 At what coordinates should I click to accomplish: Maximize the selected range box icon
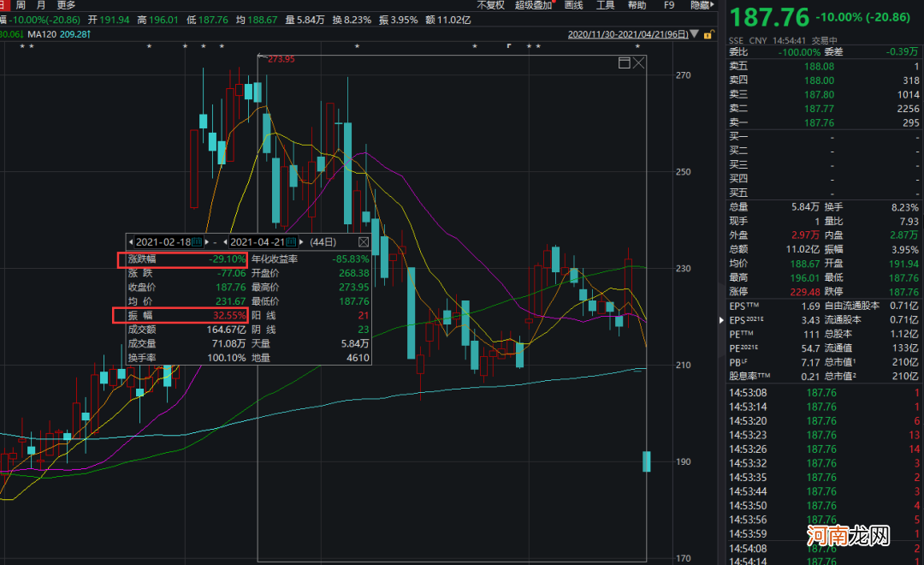click(624, 62)
